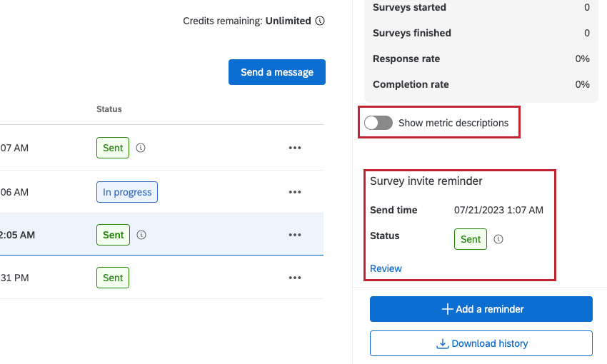Toggle Show metric descriptions switch
The width and height of the screenshot is (607, 364).
click(x=378, y=123)
